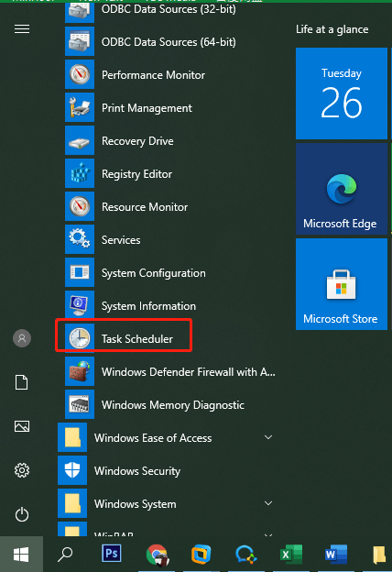
Task: Click the 'Recovery Drive' text label
Action: point(137,141)
